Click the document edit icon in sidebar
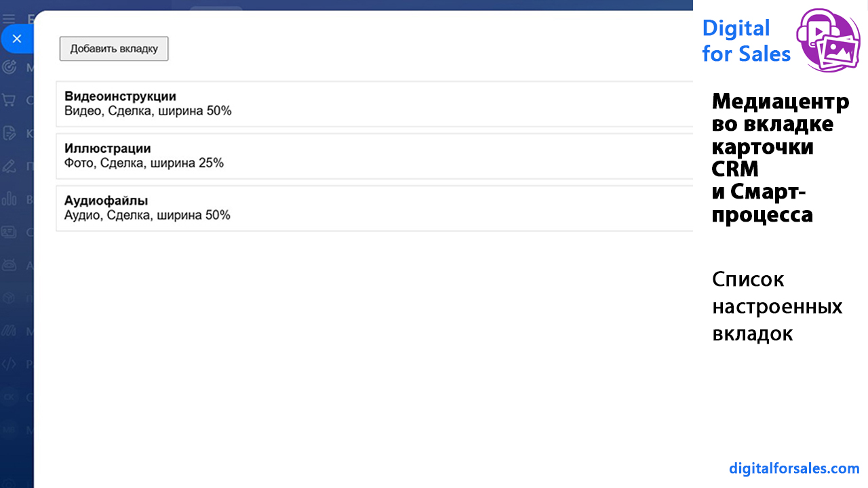The height and width of the screenshot is (488, 868). [9, 133]
